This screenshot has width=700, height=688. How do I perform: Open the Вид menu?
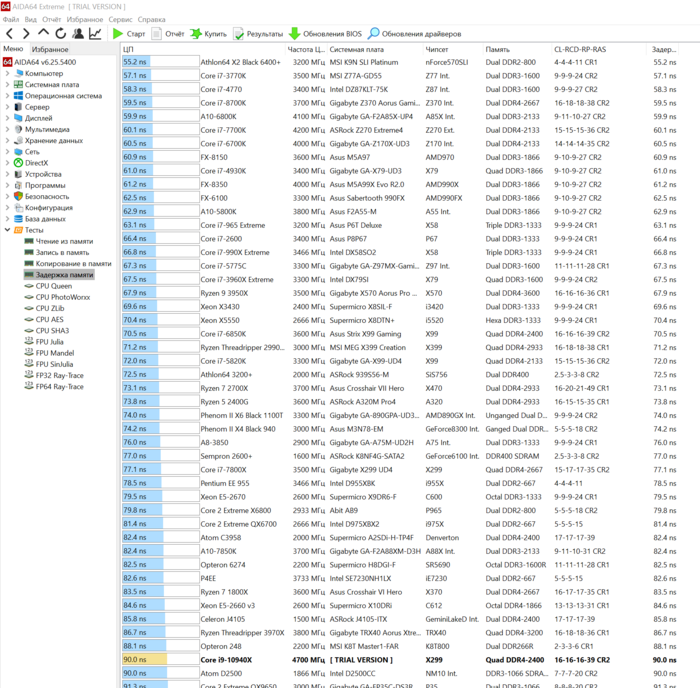coord(30,20)
